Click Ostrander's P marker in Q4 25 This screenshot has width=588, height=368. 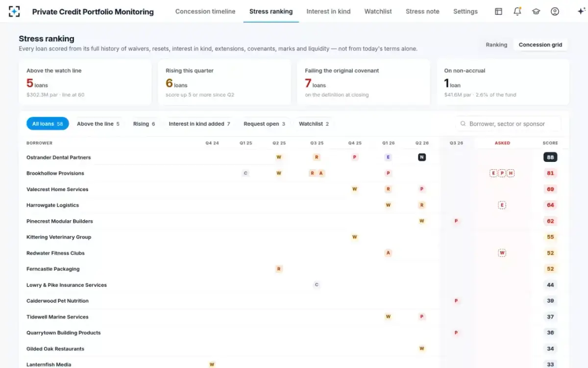(x=355, y=157)
